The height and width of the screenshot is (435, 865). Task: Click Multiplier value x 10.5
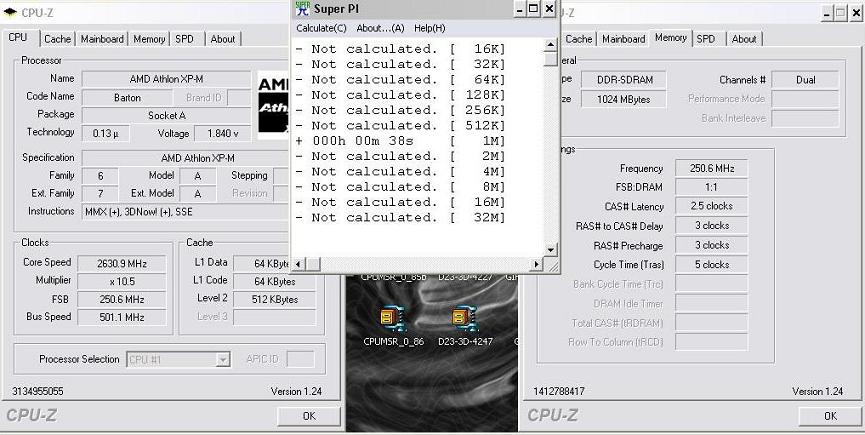(122, 281)
